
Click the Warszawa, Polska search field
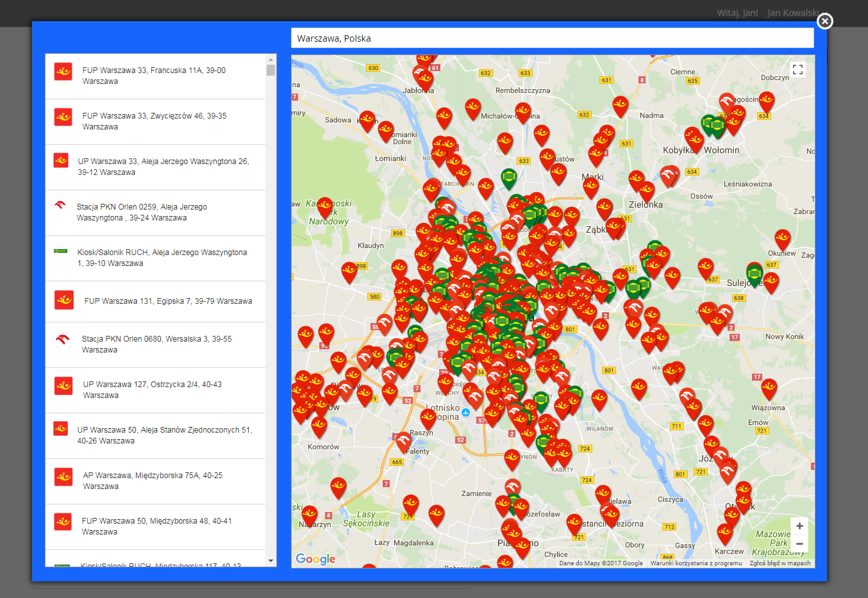(552, 38)
